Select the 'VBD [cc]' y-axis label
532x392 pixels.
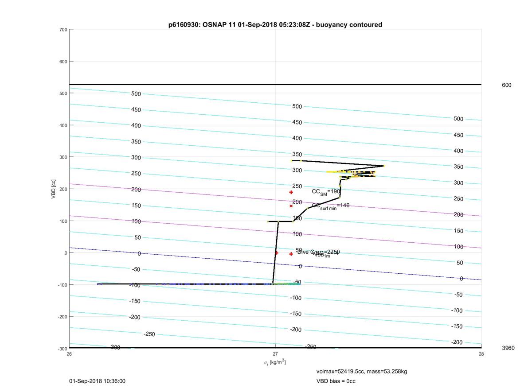pyautogui.click(x=54, y=189)
